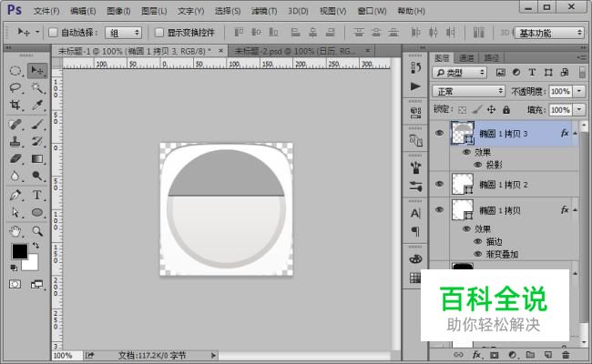Click the foreground color black swatch
Viewport: 592px width, 364px height.
(x=19, y=251)
